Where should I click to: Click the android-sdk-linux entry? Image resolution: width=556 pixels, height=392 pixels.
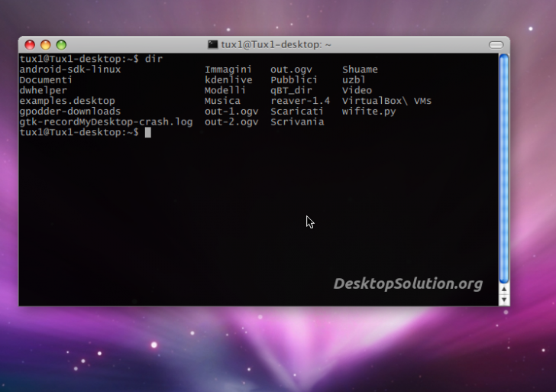(x=70, y=70)
